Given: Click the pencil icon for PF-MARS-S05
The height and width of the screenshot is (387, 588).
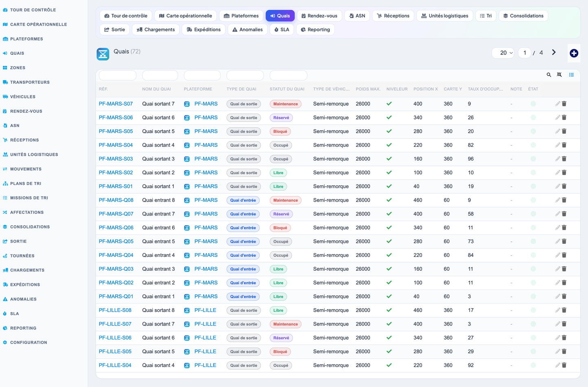Looking at the screenshot, I should click(558, 131).
